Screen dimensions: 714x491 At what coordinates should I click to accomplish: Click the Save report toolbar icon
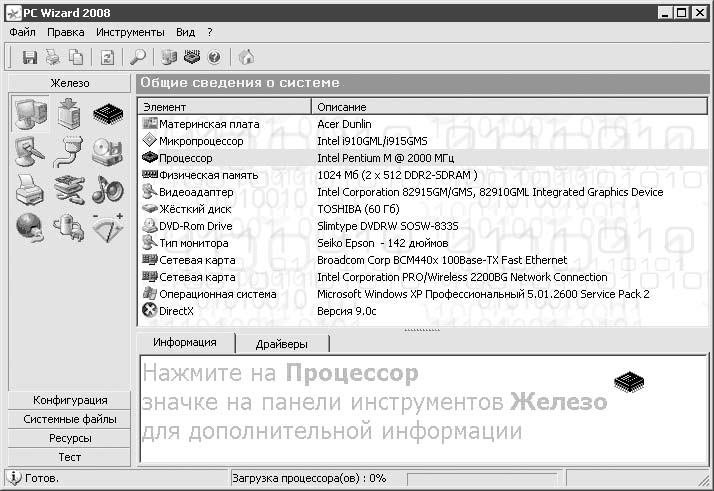coord(30,57)
